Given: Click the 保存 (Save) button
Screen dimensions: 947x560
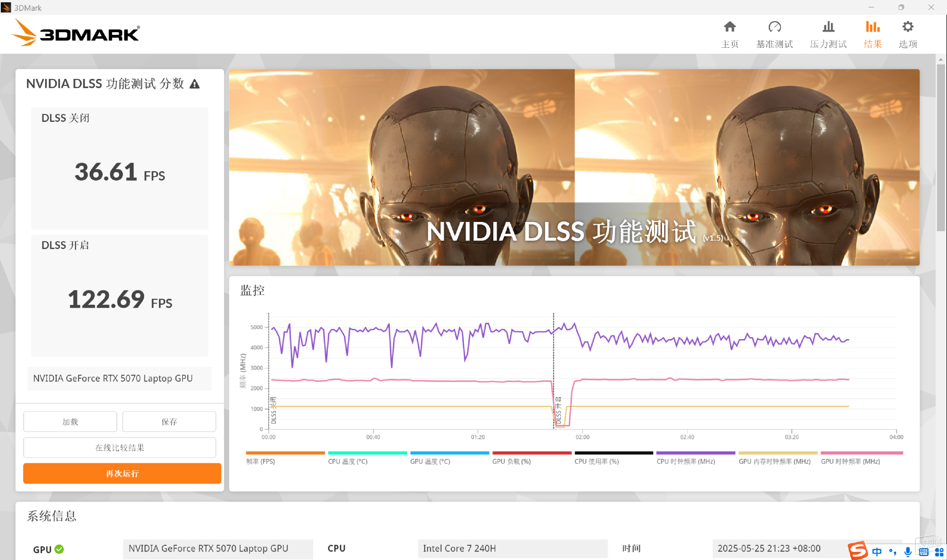Looking at the screenshot, I should pos(169,421).
